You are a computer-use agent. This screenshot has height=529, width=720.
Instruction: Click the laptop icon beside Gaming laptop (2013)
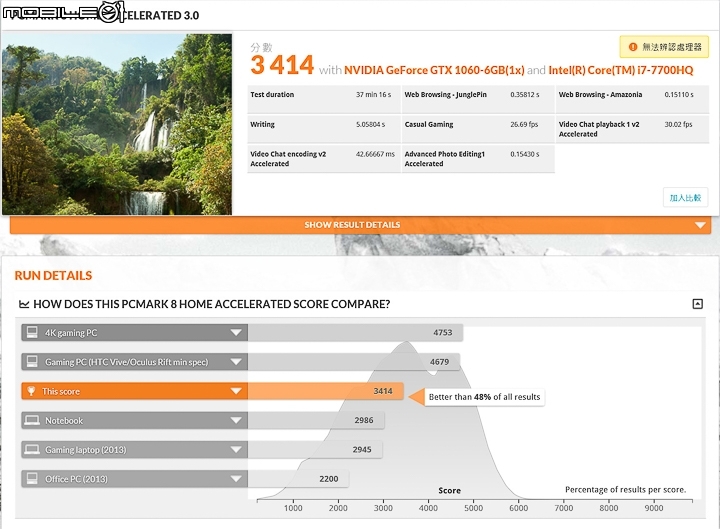point(32,450)
